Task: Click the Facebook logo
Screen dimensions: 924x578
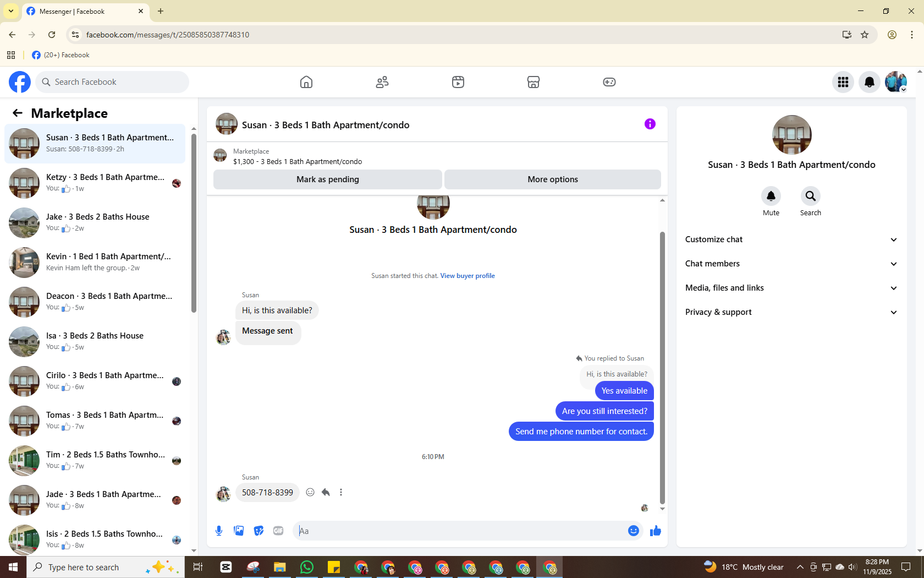Action: pyautogui.click(x=20, y=82)
